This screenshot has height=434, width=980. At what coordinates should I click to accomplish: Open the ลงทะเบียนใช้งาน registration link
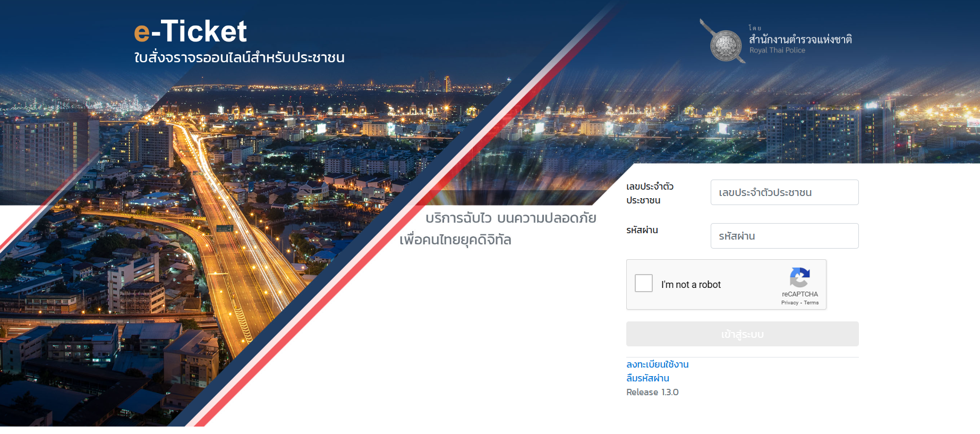657,364
